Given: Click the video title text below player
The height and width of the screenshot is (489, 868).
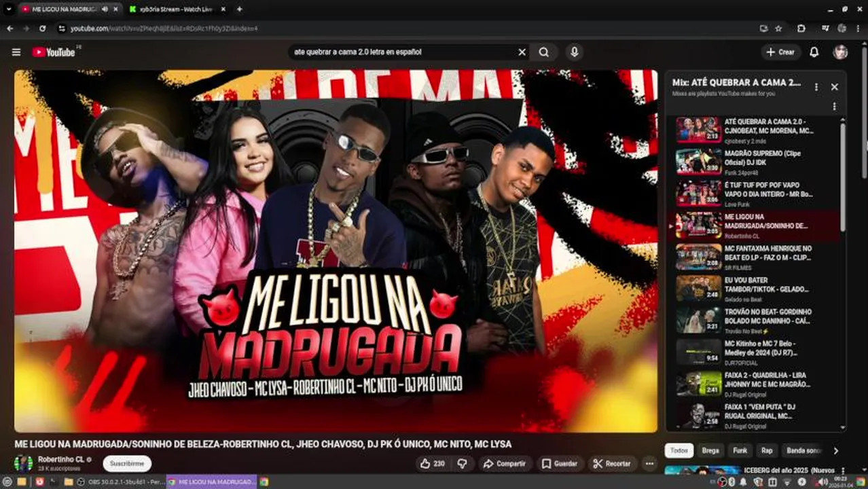Looking at the screenshot, I should [x=263, y=444].
